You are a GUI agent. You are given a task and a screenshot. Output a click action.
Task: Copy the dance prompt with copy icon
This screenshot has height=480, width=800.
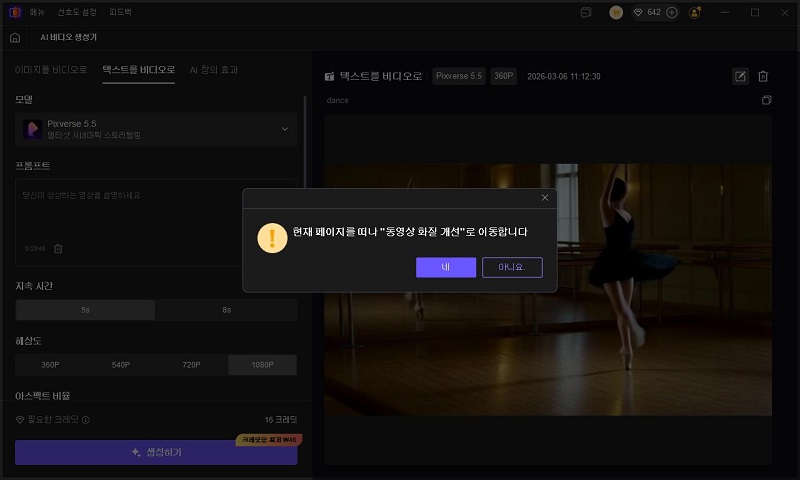[x=766, y=100]
